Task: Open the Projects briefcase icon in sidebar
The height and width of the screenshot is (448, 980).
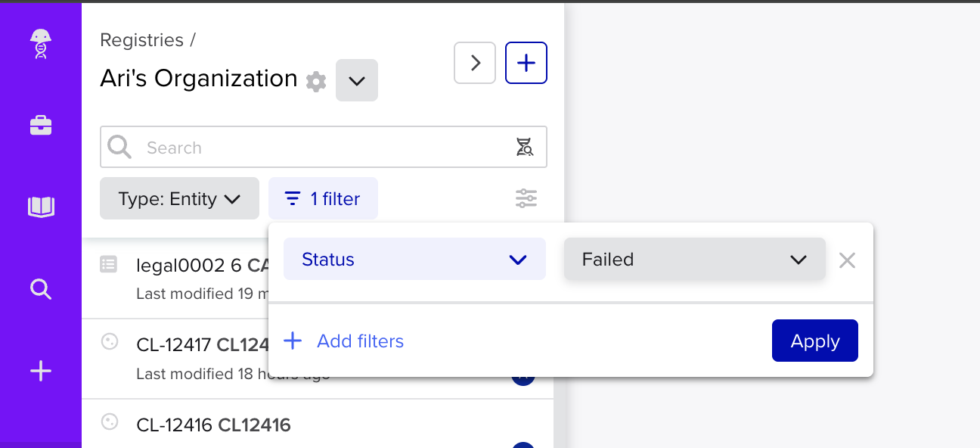Action: tap(40, 124)
